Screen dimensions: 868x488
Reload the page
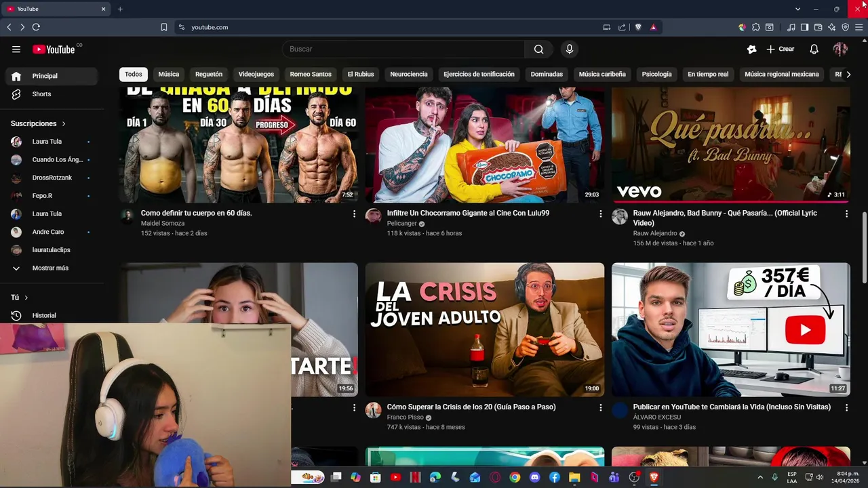[x=36, y=27]
